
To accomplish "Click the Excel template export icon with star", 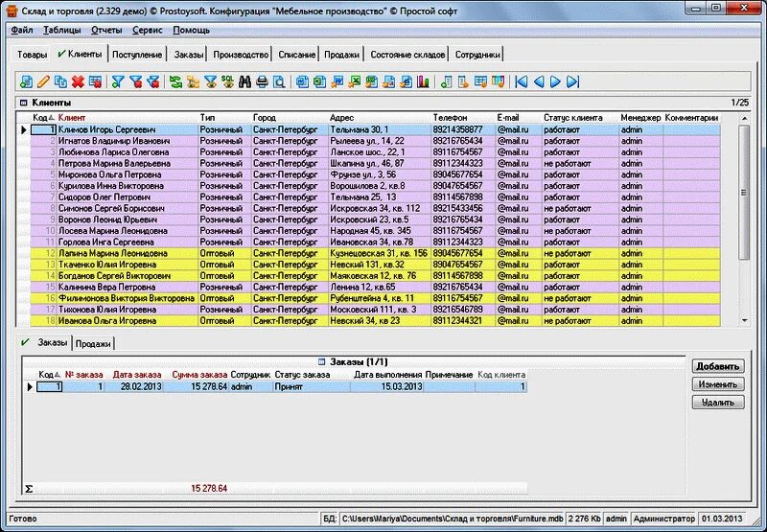I will [354, 81].
